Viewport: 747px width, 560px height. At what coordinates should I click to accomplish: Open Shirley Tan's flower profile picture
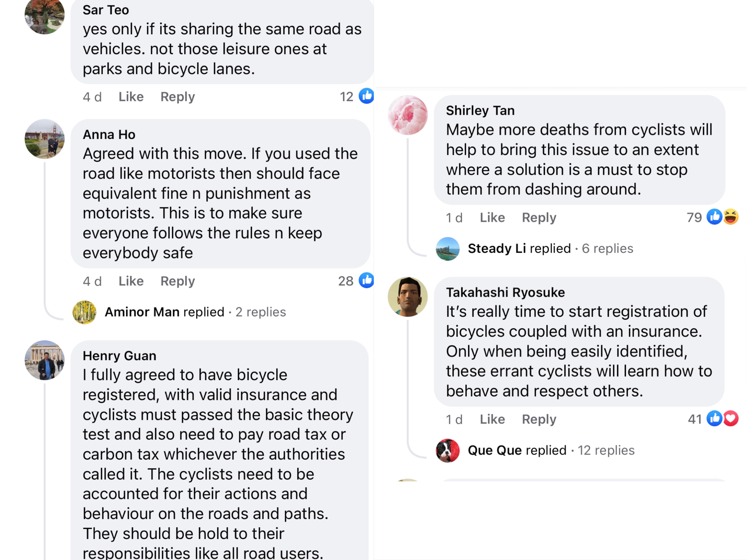pos(408,115)
